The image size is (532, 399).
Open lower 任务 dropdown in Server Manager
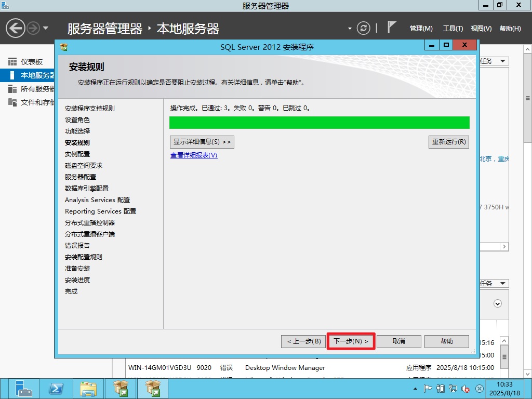495,283
